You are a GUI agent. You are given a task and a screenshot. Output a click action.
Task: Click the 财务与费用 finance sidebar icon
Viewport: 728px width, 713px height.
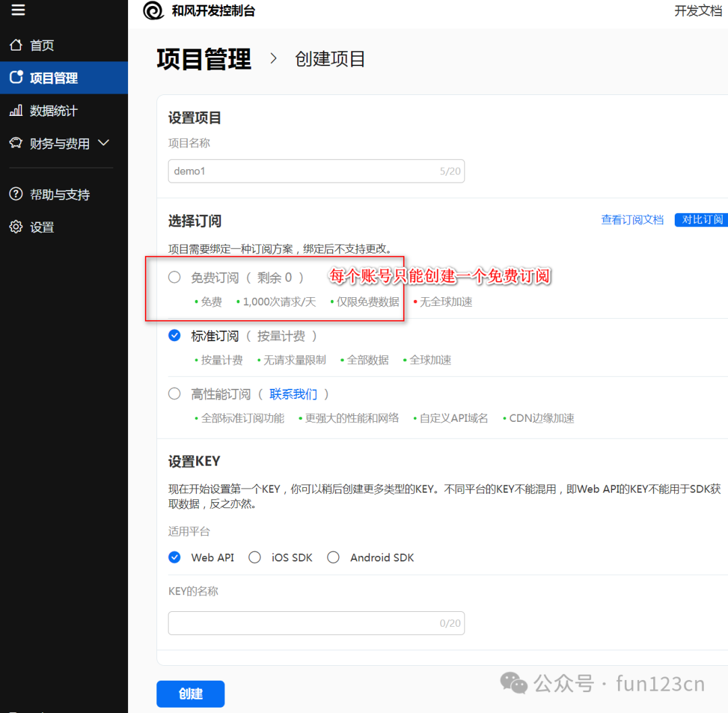click(x=16, y=143)
